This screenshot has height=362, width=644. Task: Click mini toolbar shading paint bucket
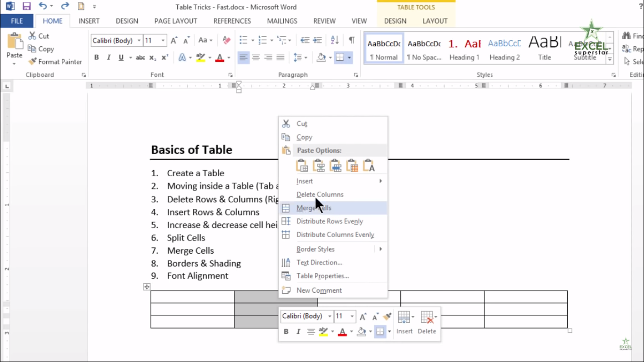tap(362, 332)
